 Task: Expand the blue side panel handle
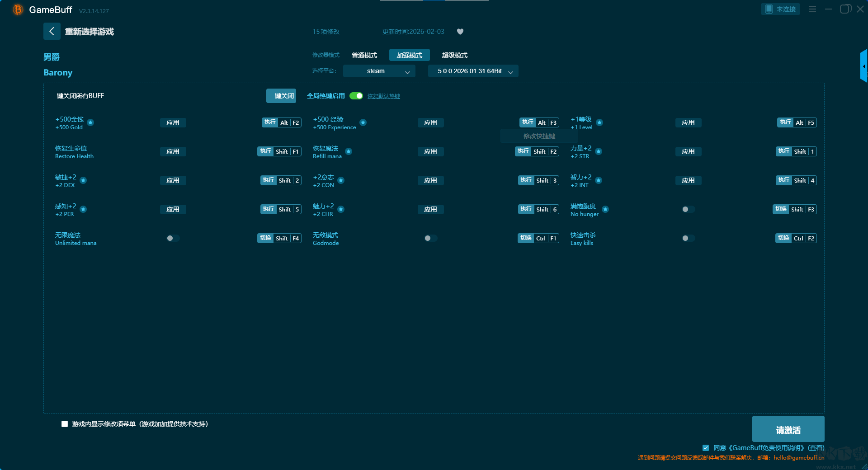(863, 66)
